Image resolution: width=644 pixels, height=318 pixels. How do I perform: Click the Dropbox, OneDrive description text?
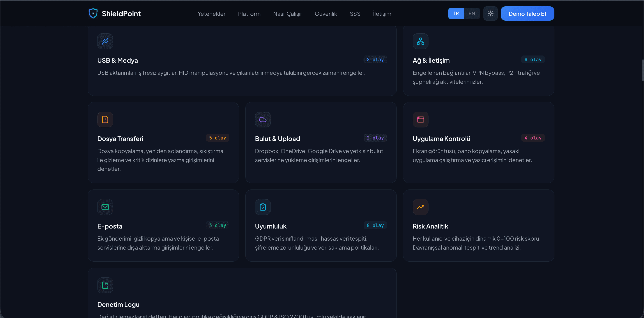pyautogui.click(x=319, y=155)
